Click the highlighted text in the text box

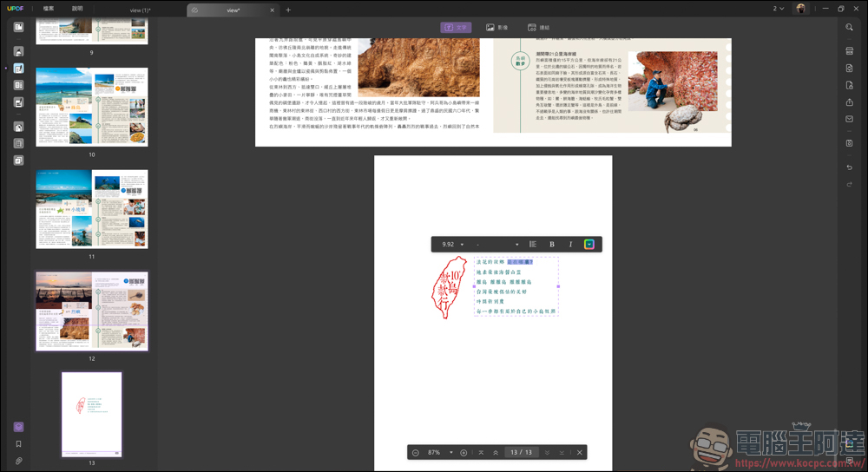tap(520, 262)
